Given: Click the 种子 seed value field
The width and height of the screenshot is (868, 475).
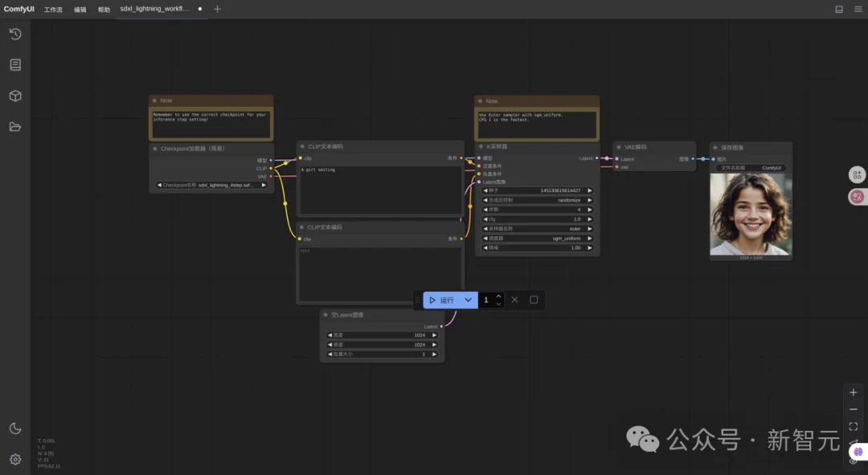Looking at the screenshot, I should tap(537, 190).
